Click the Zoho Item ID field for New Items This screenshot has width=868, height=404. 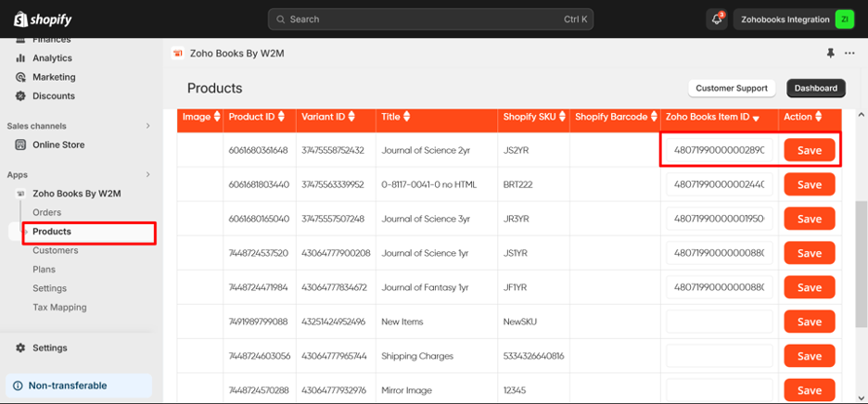(x=719, y=322)
